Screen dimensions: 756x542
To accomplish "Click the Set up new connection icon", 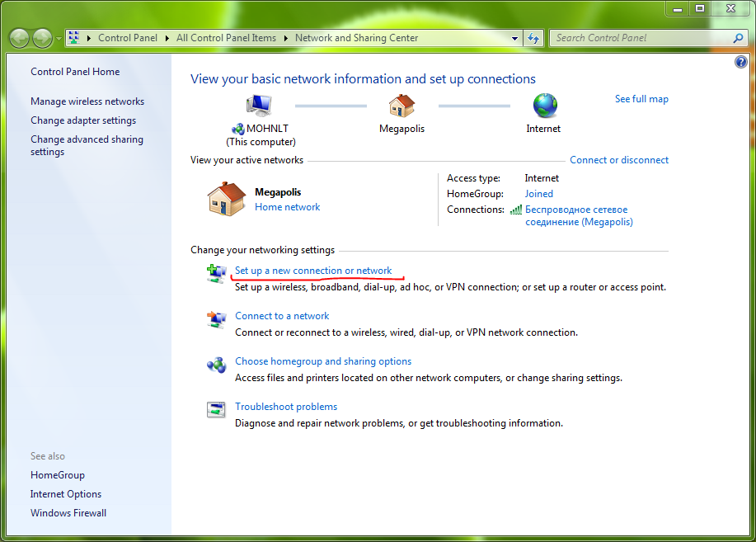I will [216, 274].
